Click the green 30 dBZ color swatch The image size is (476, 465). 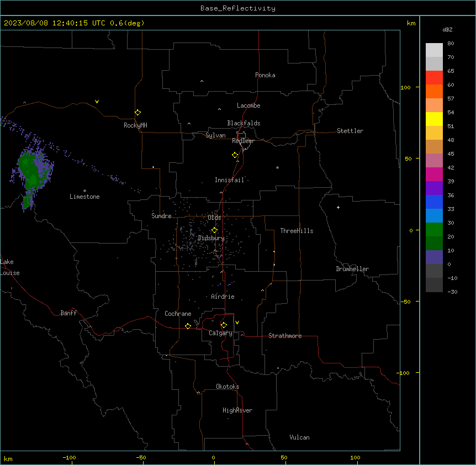coord(434,230)
